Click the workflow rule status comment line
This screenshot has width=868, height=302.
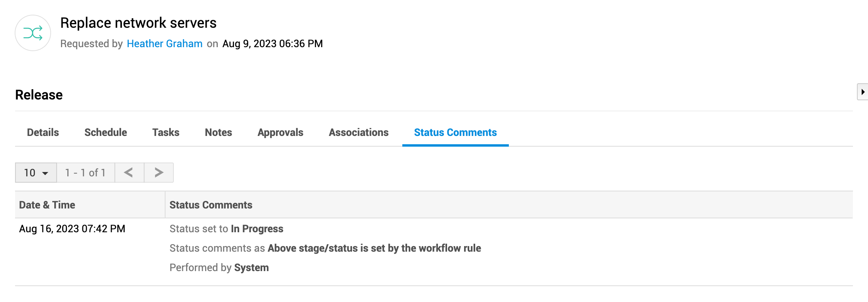pos(325,248)
